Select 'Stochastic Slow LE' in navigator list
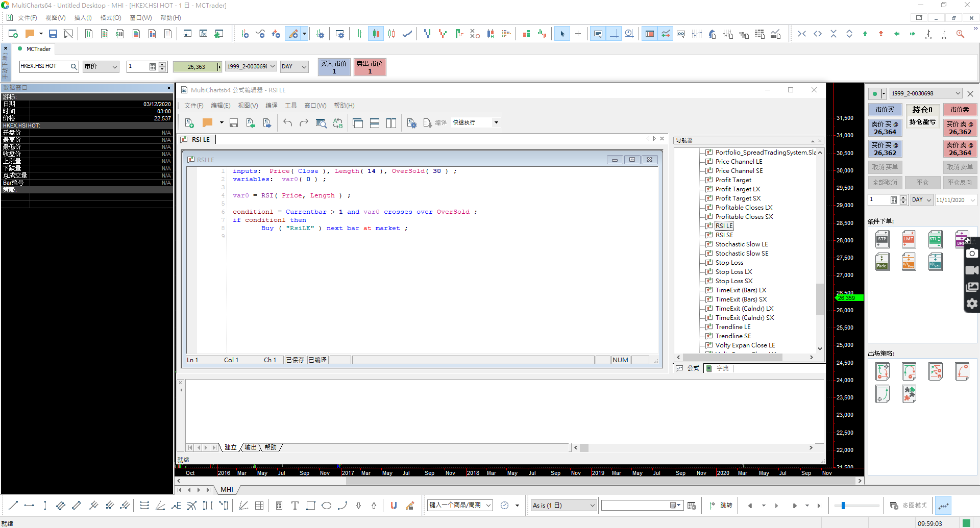 click(741, 244)
